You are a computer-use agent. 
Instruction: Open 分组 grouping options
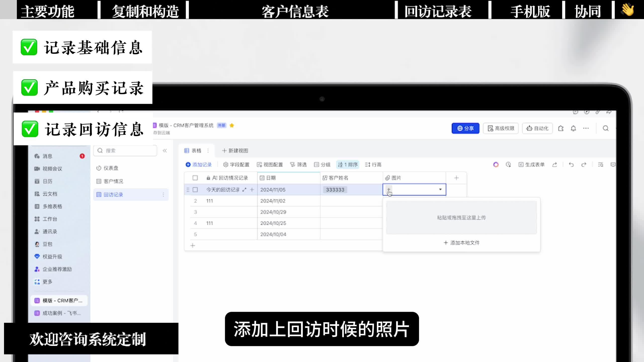click(x=322, y=165)
